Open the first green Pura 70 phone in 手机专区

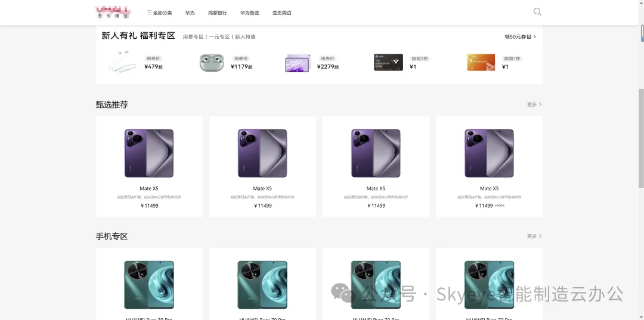tap(149, 284)
